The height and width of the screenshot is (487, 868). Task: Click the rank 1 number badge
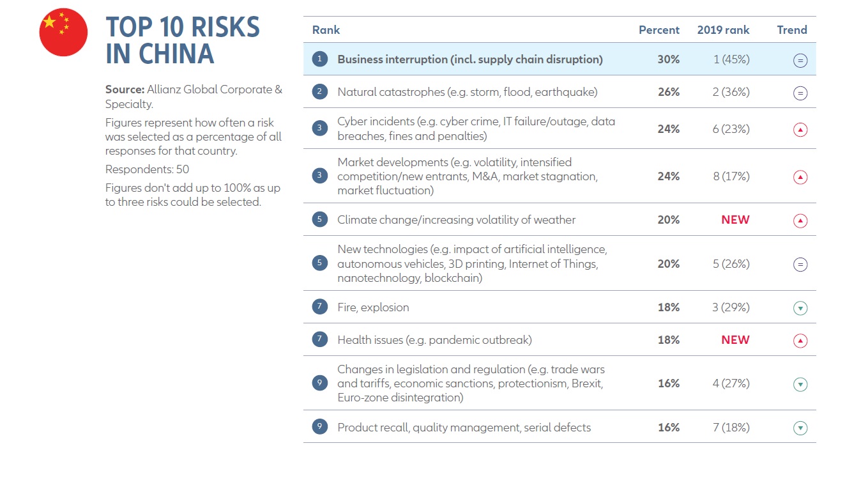319,59
